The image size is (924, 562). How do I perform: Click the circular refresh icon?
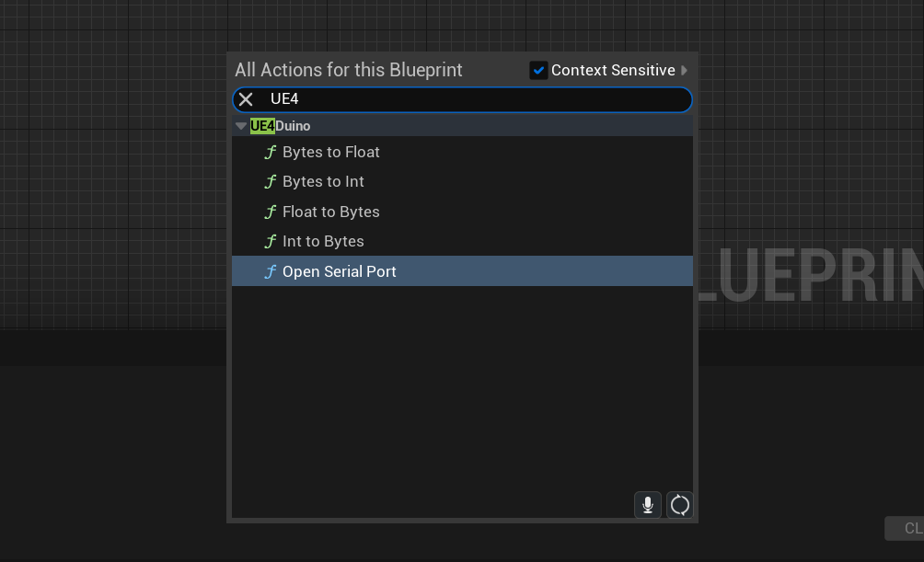(x=679, y=505)
